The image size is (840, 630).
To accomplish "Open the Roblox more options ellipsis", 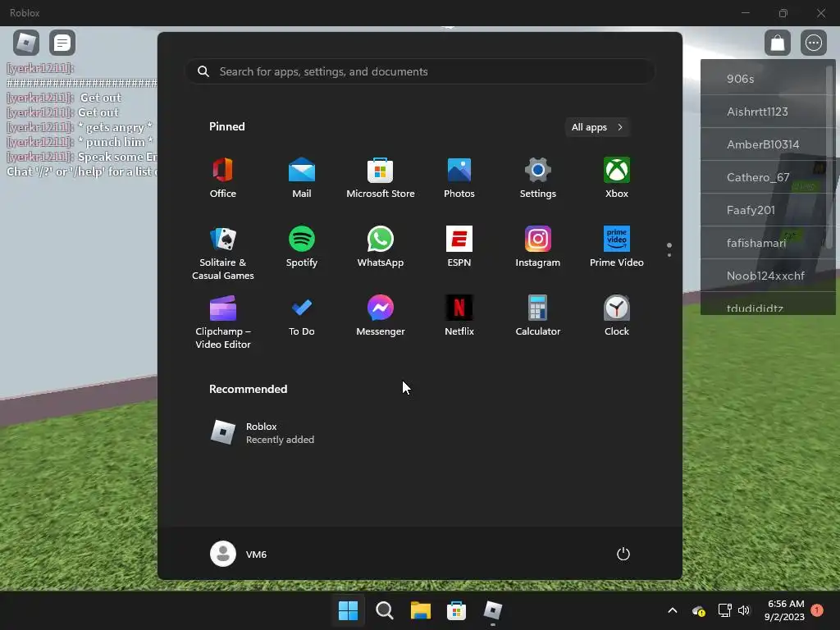I will tap(814, 43).
